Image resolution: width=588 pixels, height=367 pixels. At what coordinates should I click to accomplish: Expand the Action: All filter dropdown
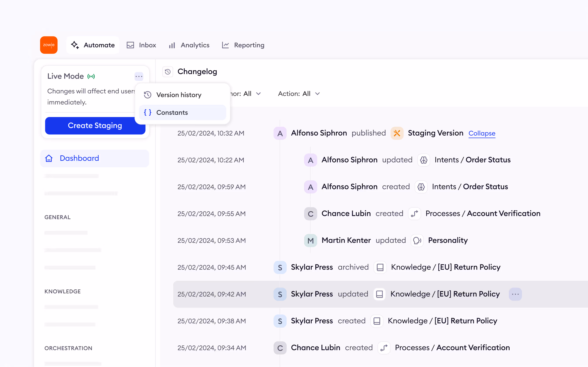(299, 94)
